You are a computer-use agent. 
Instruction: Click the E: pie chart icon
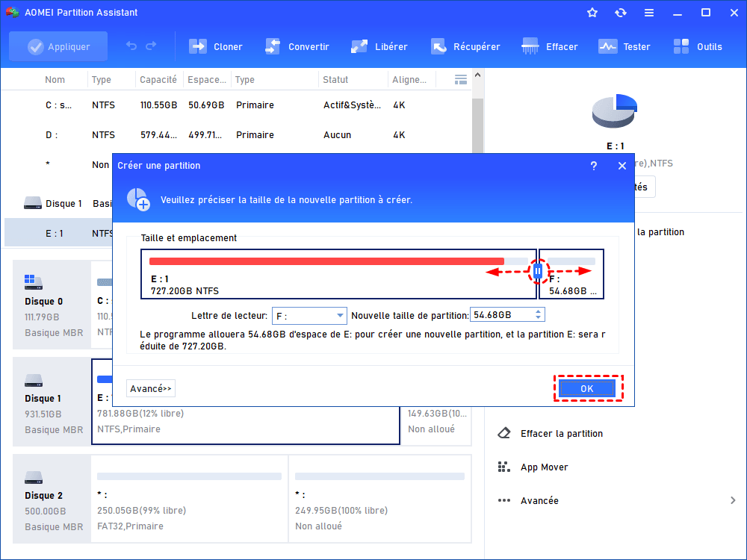[615, 111]
